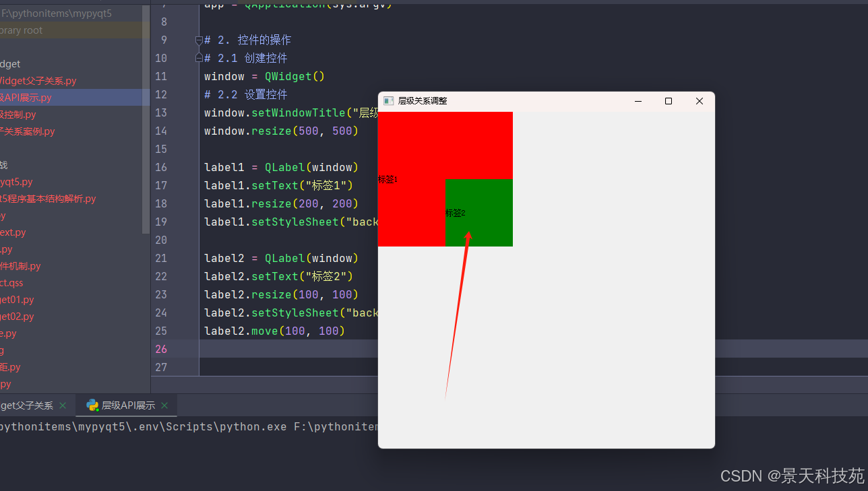
Task: Click the 'label2 = QLabel(window)' line
Action: [282, 258]
